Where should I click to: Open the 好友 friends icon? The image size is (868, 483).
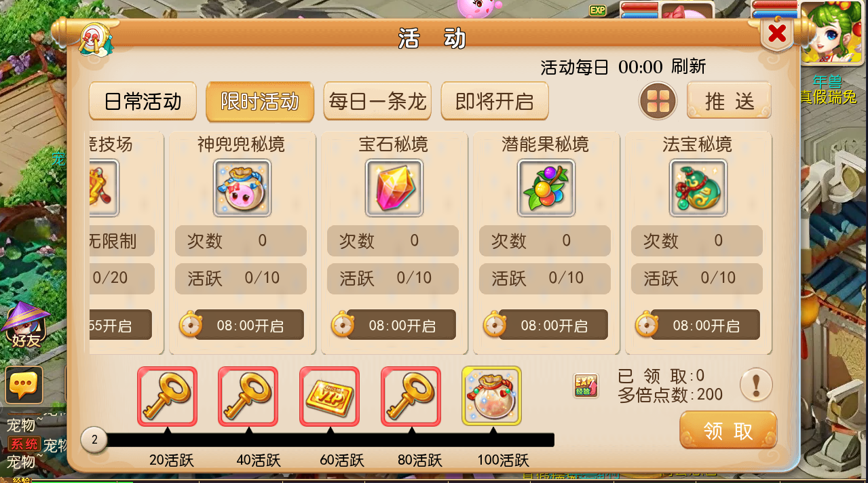(27, 326)
